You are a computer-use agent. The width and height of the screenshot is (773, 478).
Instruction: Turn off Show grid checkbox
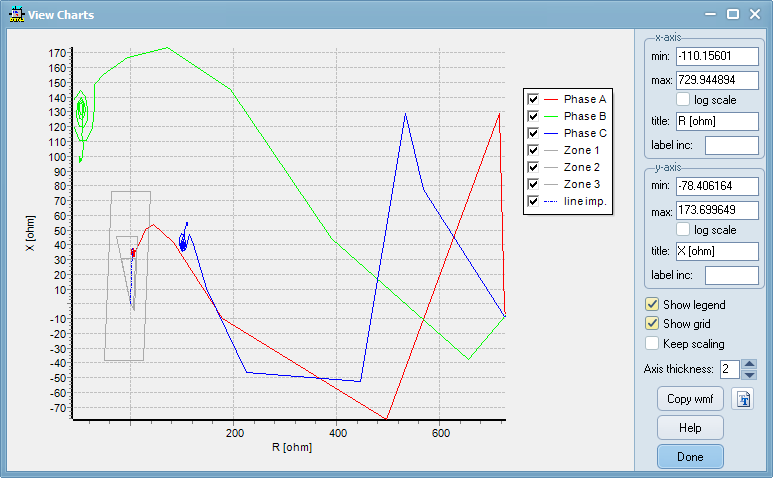pos(653,323)
